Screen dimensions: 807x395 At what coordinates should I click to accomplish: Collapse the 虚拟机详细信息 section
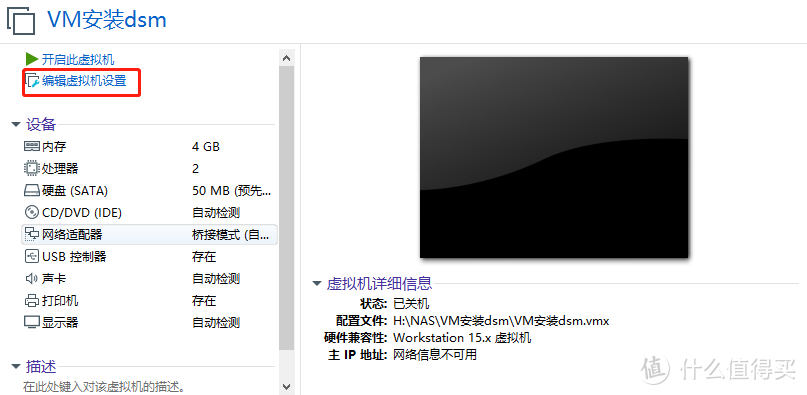[x=317, y=283]
